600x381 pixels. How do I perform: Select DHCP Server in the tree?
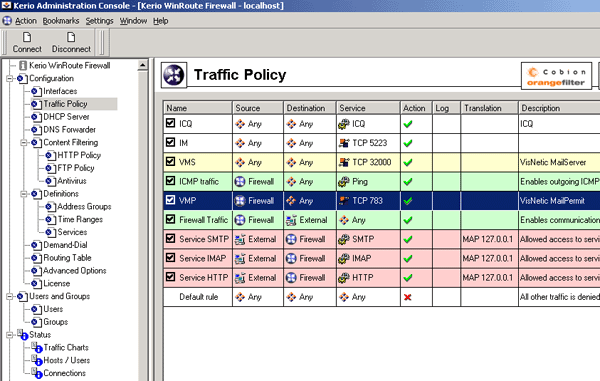pyautogui.click(x=66, y=117)
